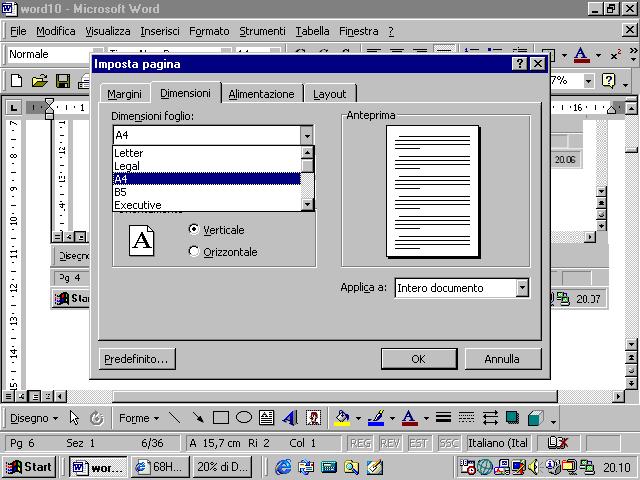Toggle REV indicator in status bar
The height and width of the screenshot is (480, 640).
389,443
